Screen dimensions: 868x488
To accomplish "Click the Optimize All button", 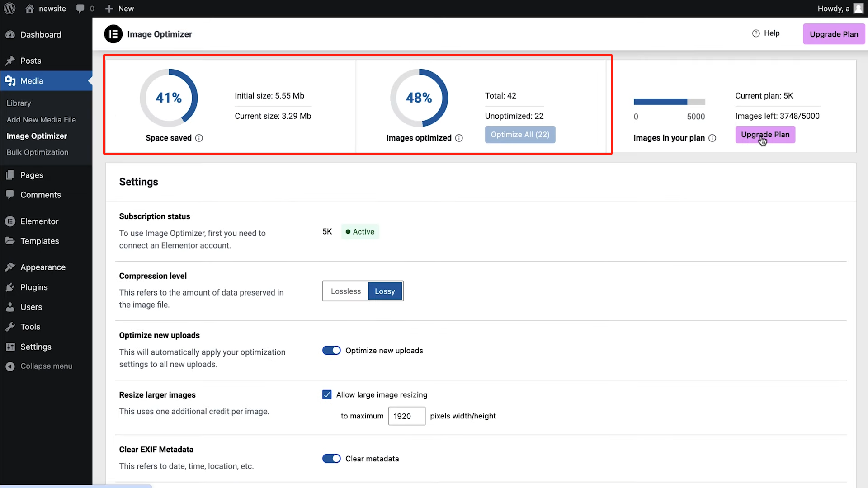I will point(520,134).
